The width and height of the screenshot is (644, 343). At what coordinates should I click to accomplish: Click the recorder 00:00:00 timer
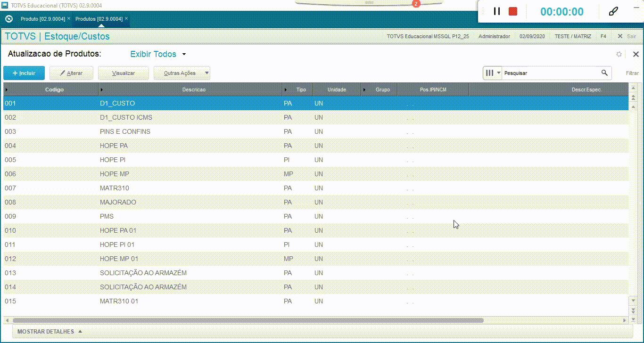pos(562,12)
